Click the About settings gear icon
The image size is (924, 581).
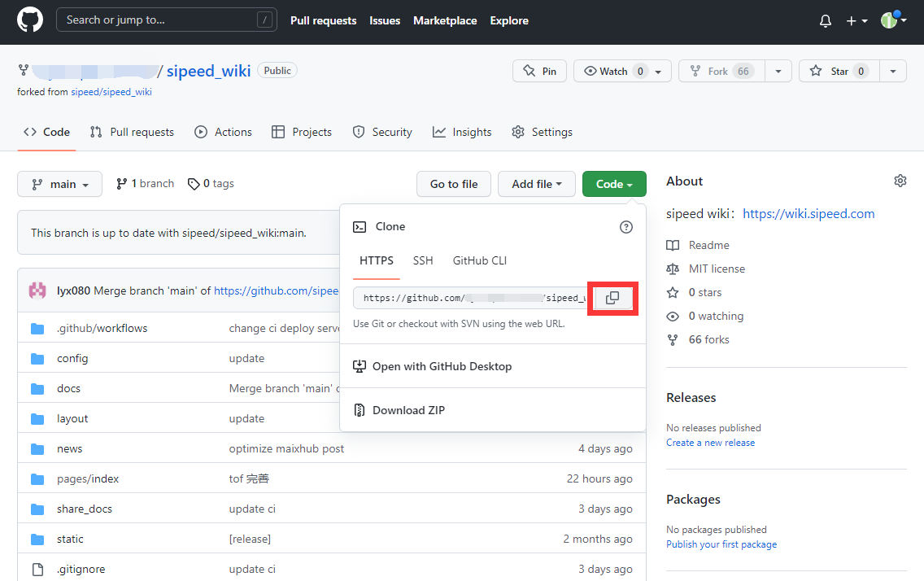click(900, 181)
